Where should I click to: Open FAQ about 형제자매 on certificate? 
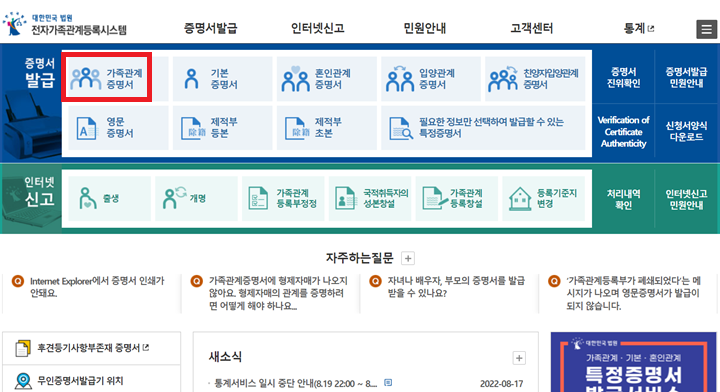click(278, 293)
